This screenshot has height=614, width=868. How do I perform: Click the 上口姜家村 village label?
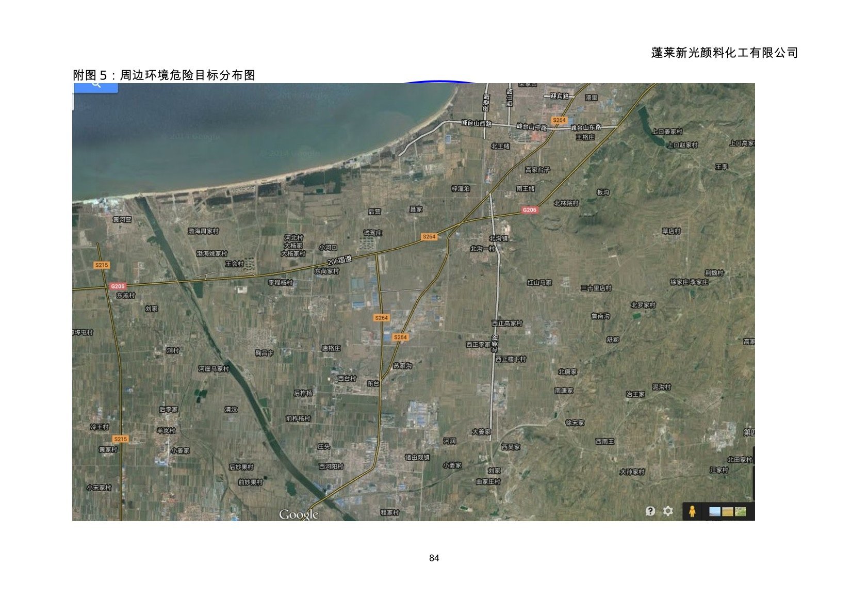pyautogui.click(x=667, y=132)
